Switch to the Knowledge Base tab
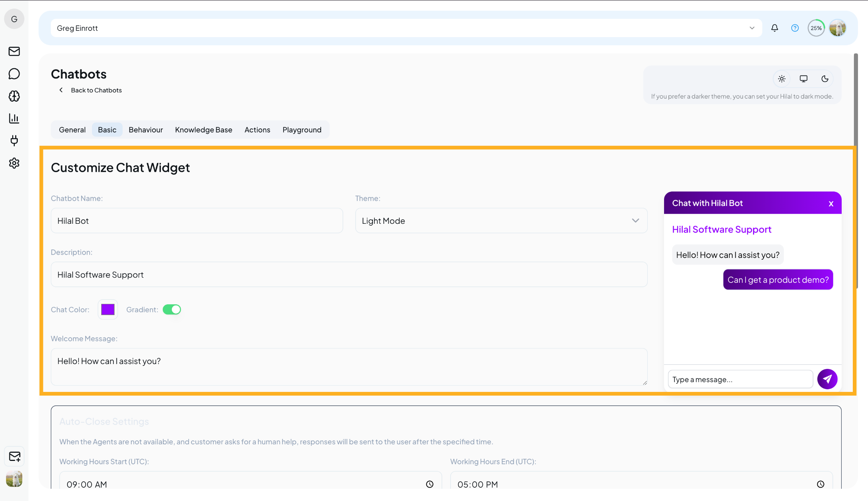 [204, 130]
